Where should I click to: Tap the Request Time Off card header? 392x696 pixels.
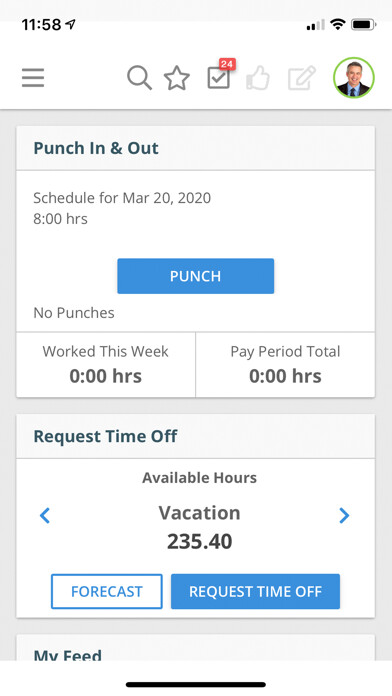pos(195,436)
